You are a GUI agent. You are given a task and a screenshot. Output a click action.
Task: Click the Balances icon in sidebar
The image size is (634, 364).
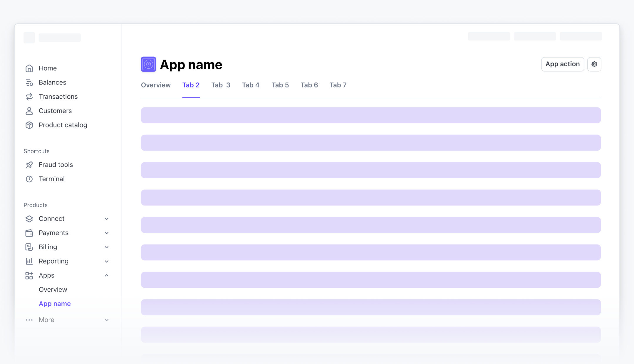[x=29, y=82]
